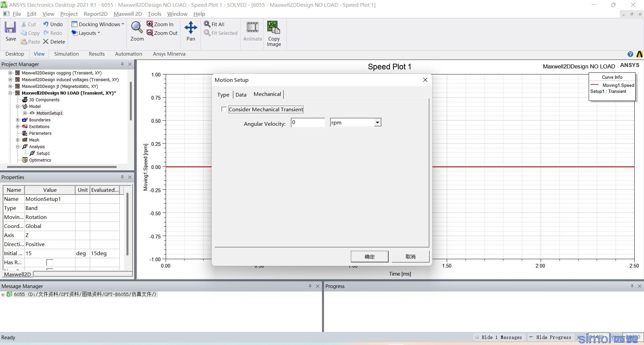This screenshot has width=644, height=345.
Task: Click the Angular Velocity input field
Action: (x=308, y=122)
